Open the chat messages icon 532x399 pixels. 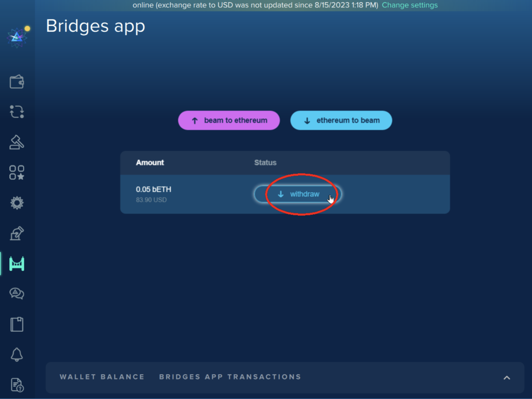pyautogui.click(x=17, y=293)
